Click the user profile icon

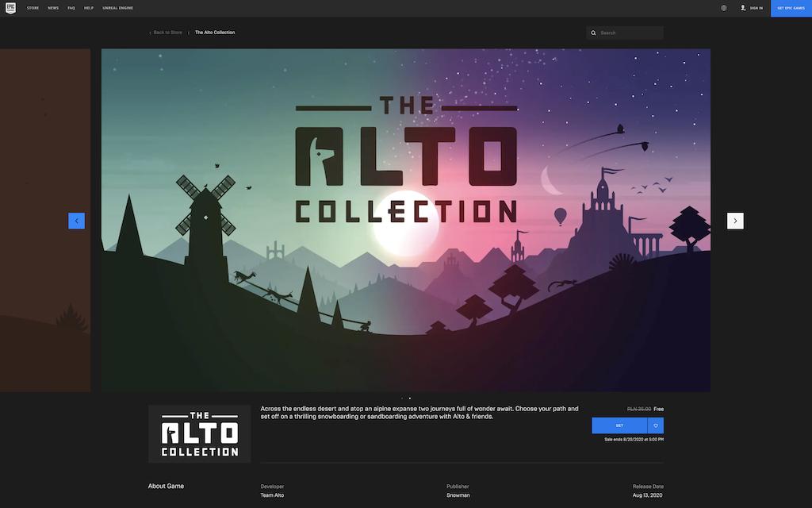point(743,8)
